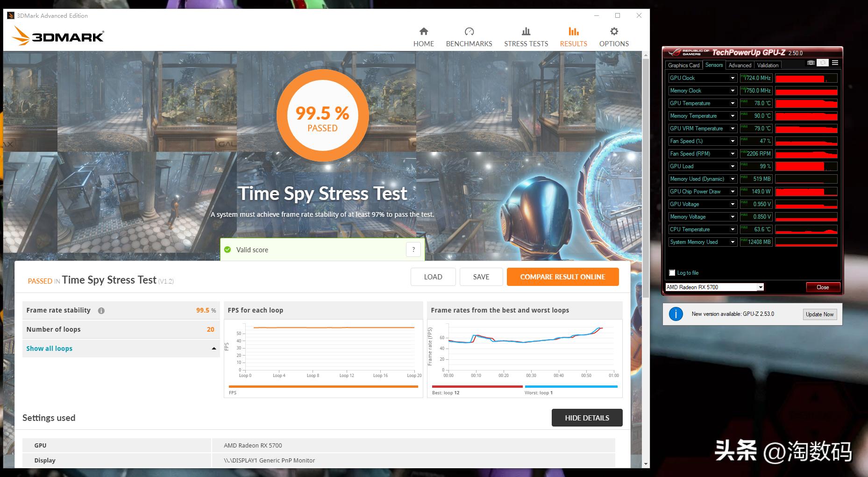Screen dimensions: 868x477
Task: Select the Sensors tab in GPU-Z
Action: [x=714, y=65]
